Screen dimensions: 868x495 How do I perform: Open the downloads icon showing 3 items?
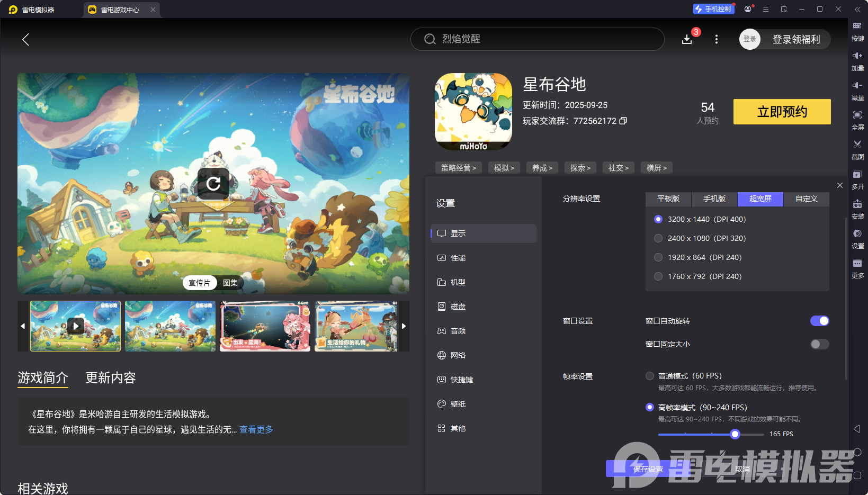pos(687,39)
